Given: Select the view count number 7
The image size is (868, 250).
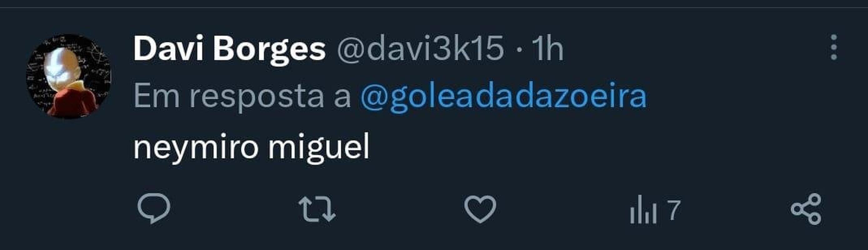Looking at the screenshot, I should tap(674, 210).
